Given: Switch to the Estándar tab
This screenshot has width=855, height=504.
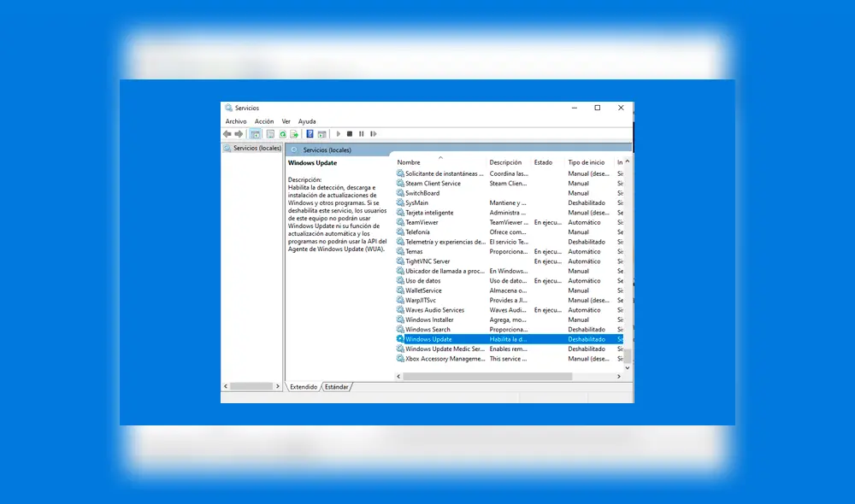Looking at the screenshot, I should pos(336,387).
